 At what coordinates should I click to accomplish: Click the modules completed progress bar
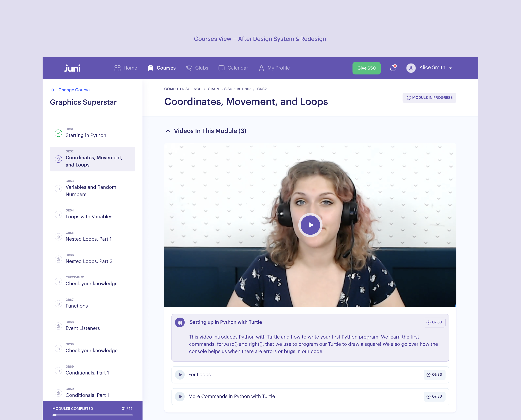92,415
